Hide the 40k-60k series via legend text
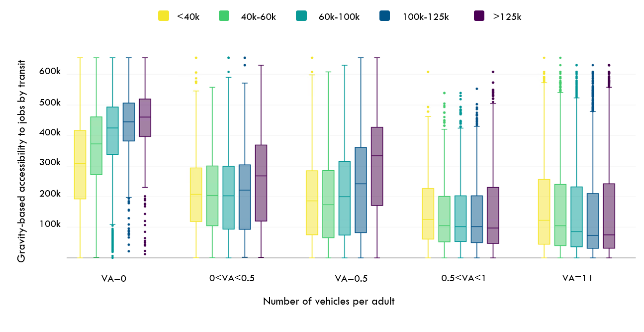This screenshot has height=332, width=644. pyautogui.click(x=258, y=16)
